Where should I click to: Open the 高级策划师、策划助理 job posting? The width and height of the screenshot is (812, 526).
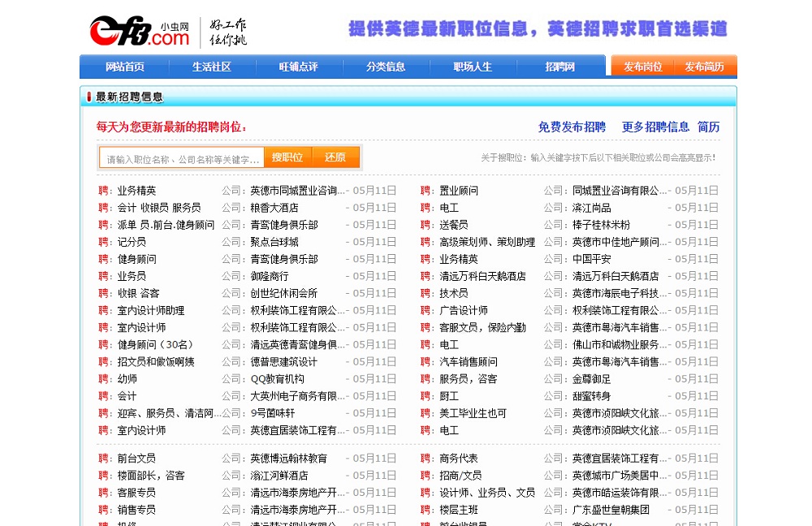(487, 242)
